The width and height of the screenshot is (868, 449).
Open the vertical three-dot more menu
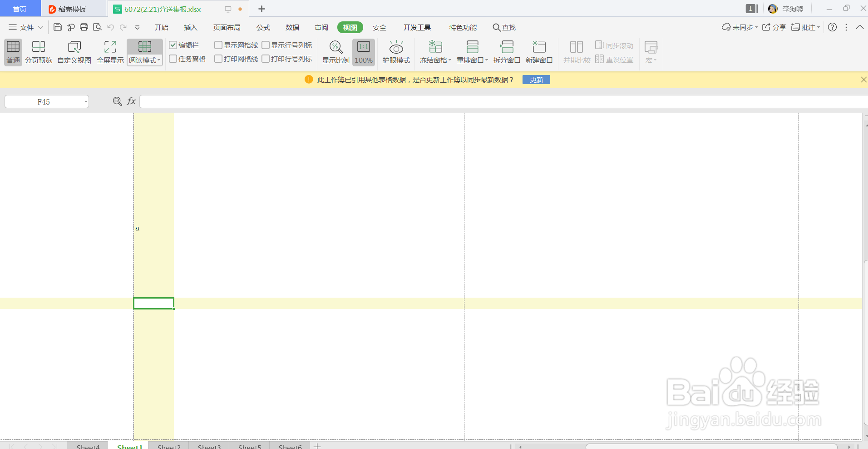point(846,27)
